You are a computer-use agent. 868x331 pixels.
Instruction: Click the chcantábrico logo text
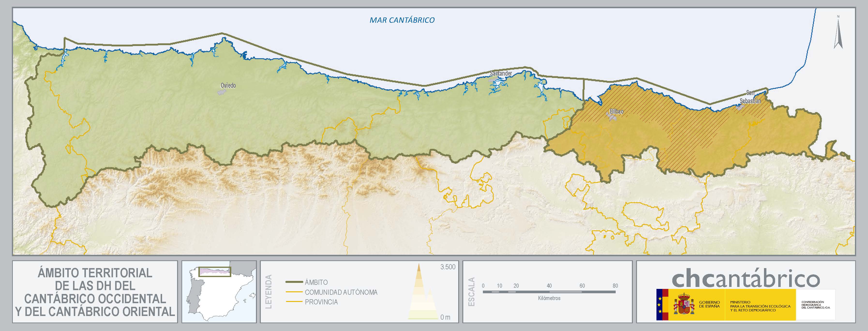746,279
